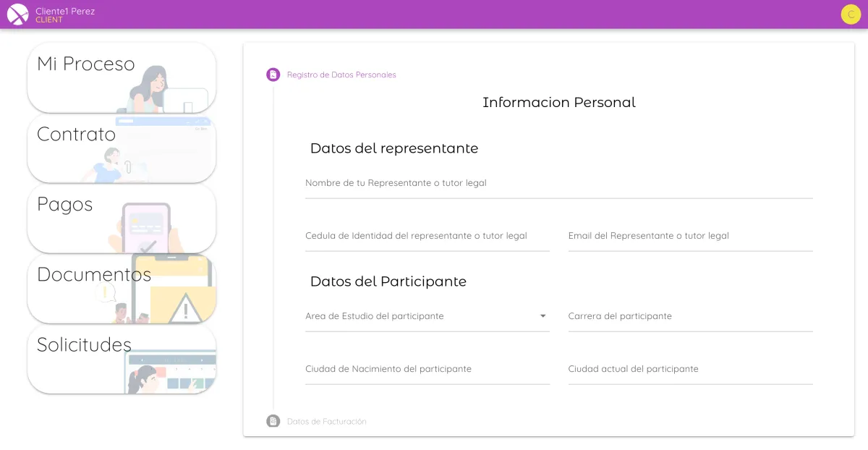Click the Carrera del participante field
The width and height of the screenshot is (868, 450).
691,317
